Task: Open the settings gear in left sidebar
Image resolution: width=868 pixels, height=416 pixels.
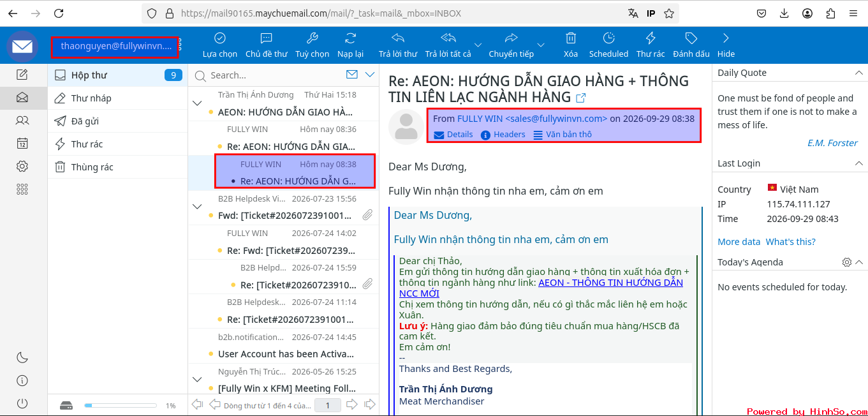Action: [22, 166]
